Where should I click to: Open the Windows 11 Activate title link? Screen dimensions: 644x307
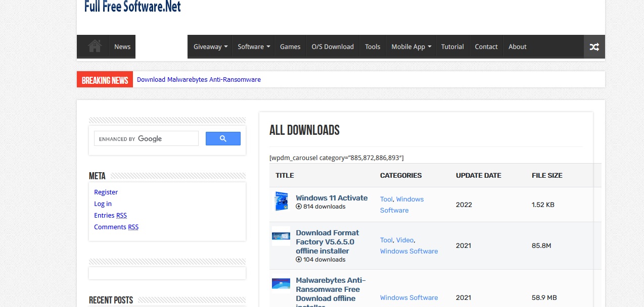(332, 198)
